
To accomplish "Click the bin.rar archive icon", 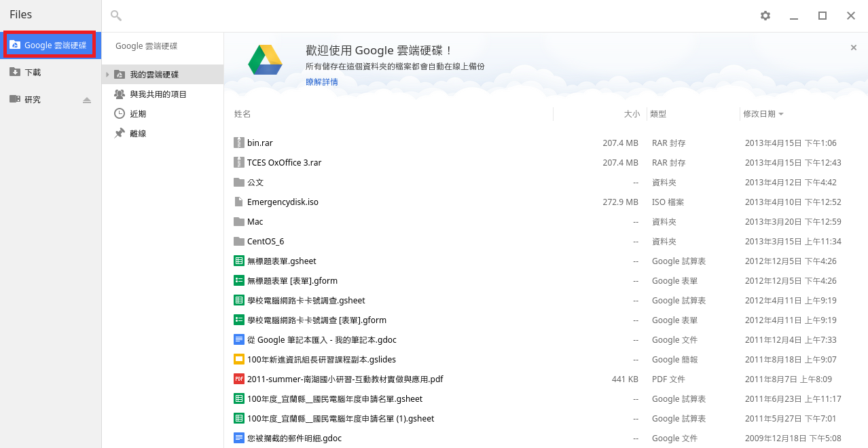I will pyautogui.click(x=238, y=143).
